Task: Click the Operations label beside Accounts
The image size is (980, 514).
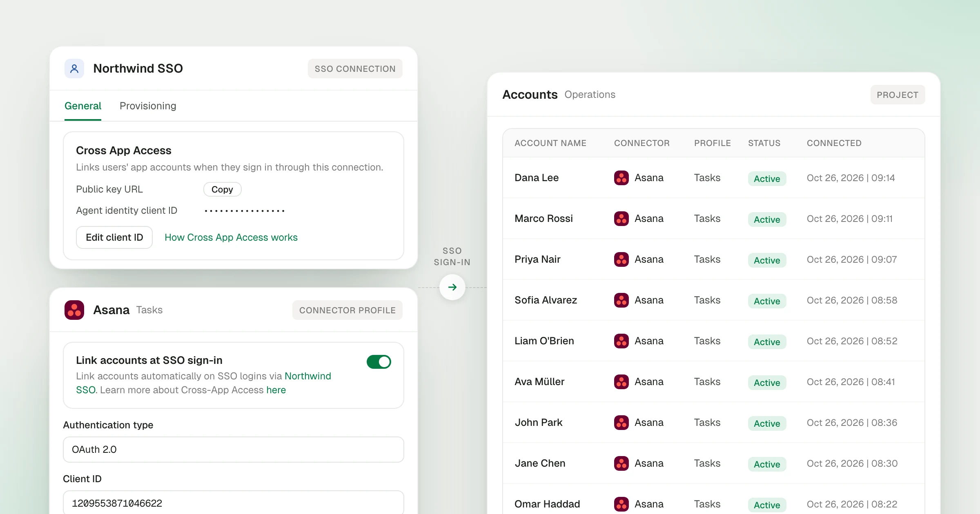Action: tap(590, 95)
